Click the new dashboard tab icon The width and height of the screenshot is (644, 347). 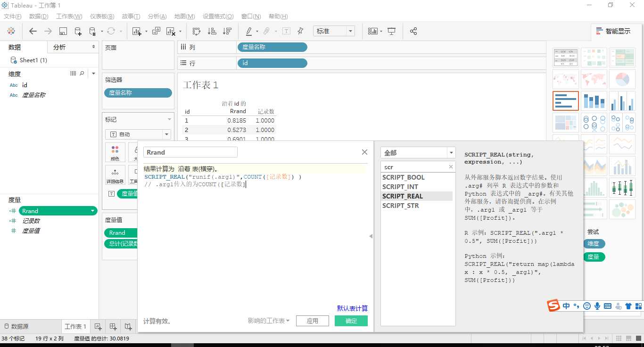[113, 326]
